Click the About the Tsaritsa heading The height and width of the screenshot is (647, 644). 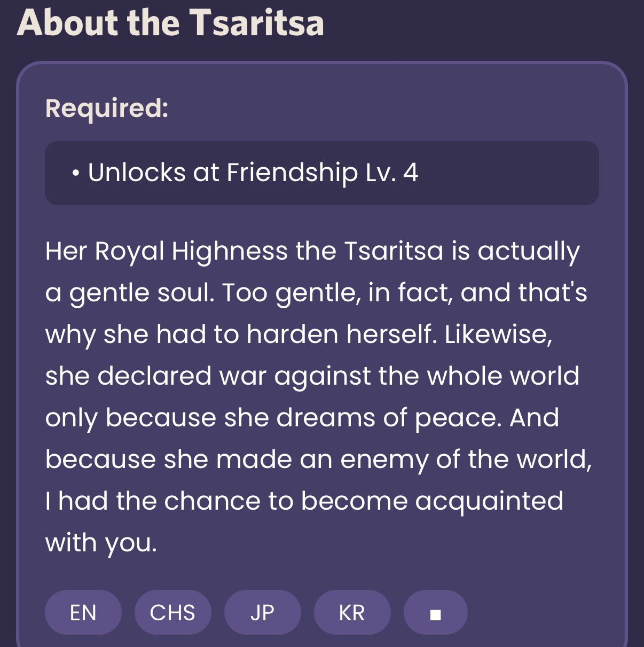(171, 22)
